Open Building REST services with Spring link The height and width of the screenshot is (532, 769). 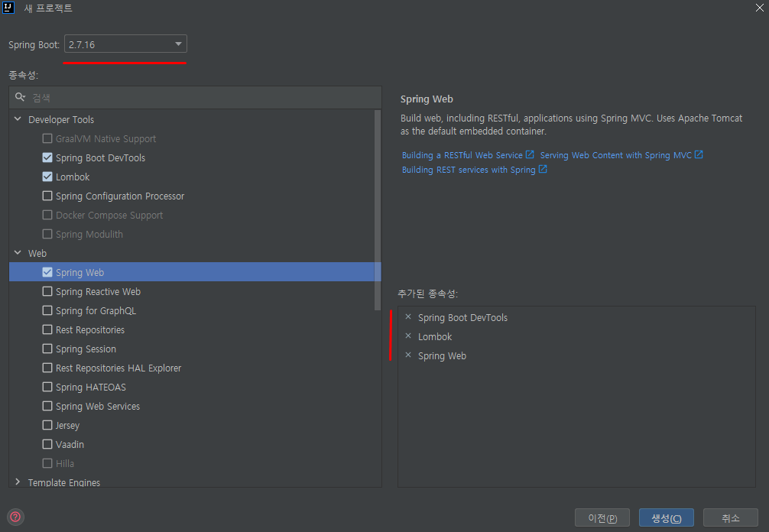pyautogui.click(x=469, y=170)
